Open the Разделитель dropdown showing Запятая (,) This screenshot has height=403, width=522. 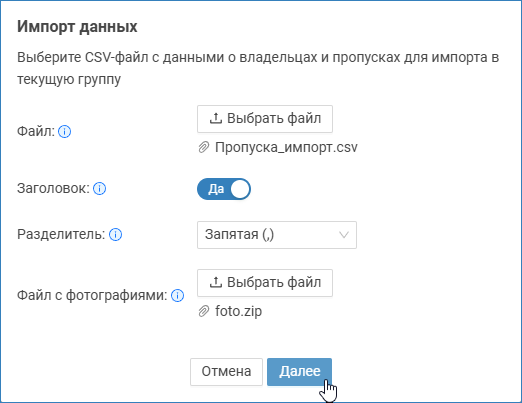click(277, 235)
